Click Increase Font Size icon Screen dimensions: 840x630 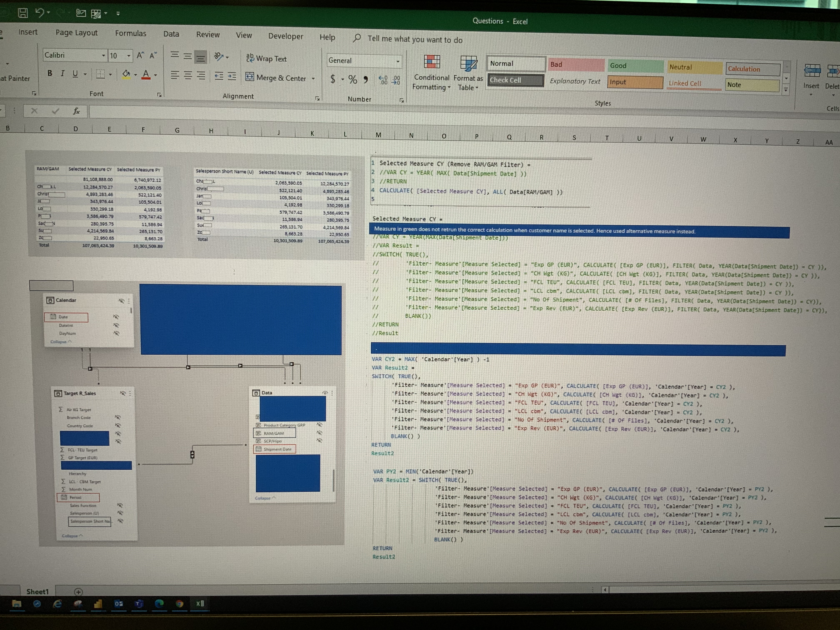140,55
